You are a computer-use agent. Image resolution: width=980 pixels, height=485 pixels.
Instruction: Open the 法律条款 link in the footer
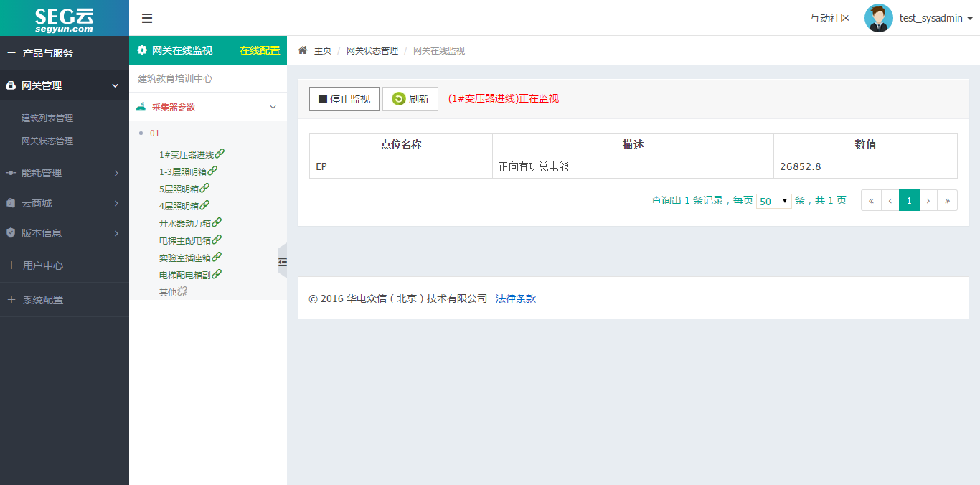(x=515, y=298)
